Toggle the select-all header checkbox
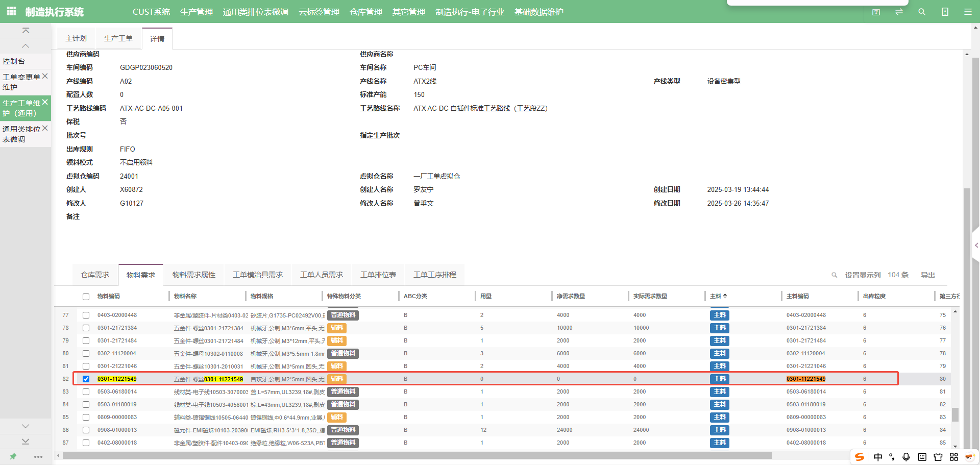Image resolution: width=980 pixels, height=465 pixels. pyautogui.click(x=86, y=297)
